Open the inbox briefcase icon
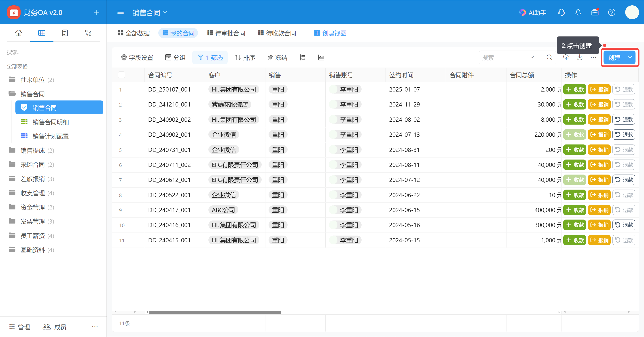The height and width of the screenshot is (337, 644). (595, 12)
